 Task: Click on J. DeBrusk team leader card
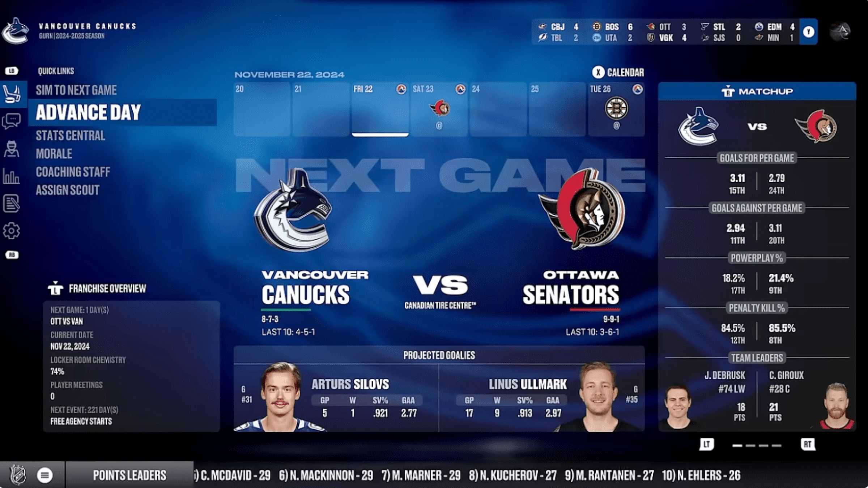pos(709,396)
